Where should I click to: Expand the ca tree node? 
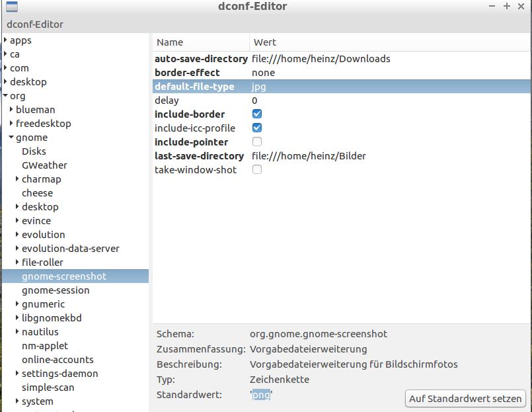tap(5, 54)
